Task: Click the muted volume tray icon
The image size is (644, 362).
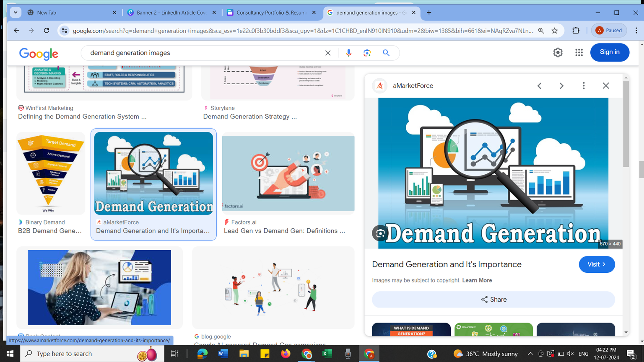Action: (x=571, y=354)
